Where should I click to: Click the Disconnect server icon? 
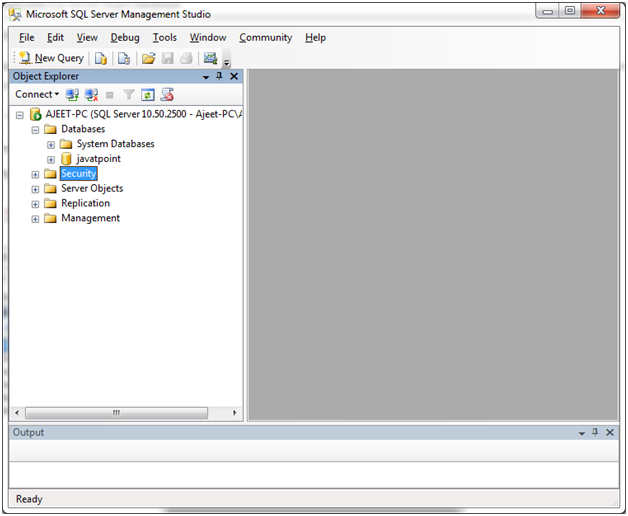[92, 95]
